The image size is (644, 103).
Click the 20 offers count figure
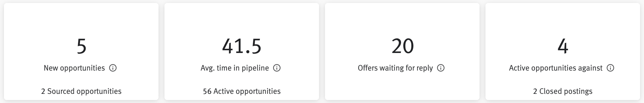point(402,46)
